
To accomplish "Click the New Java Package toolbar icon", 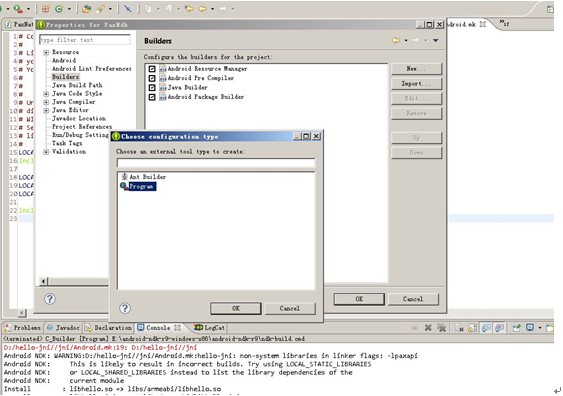I will (46, 9).
